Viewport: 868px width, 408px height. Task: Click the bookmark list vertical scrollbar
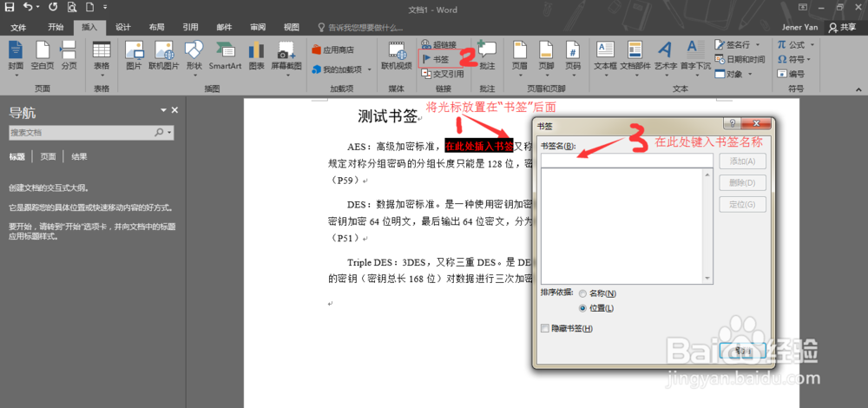pyautogui.click(x=707, y=226)
